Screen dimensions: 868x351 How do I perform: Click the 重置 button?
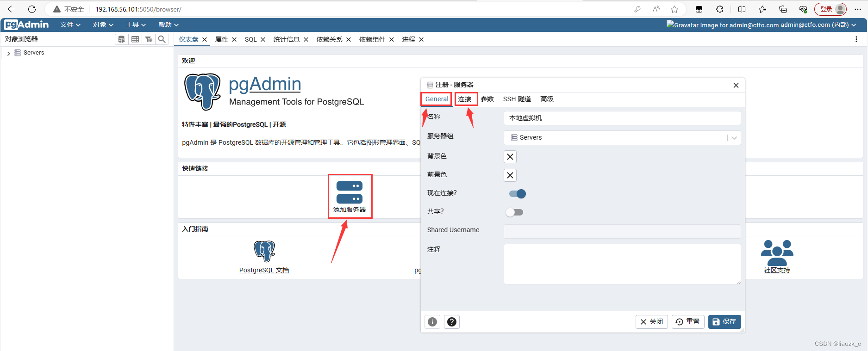pyautogui.click(x=688, y=322)
